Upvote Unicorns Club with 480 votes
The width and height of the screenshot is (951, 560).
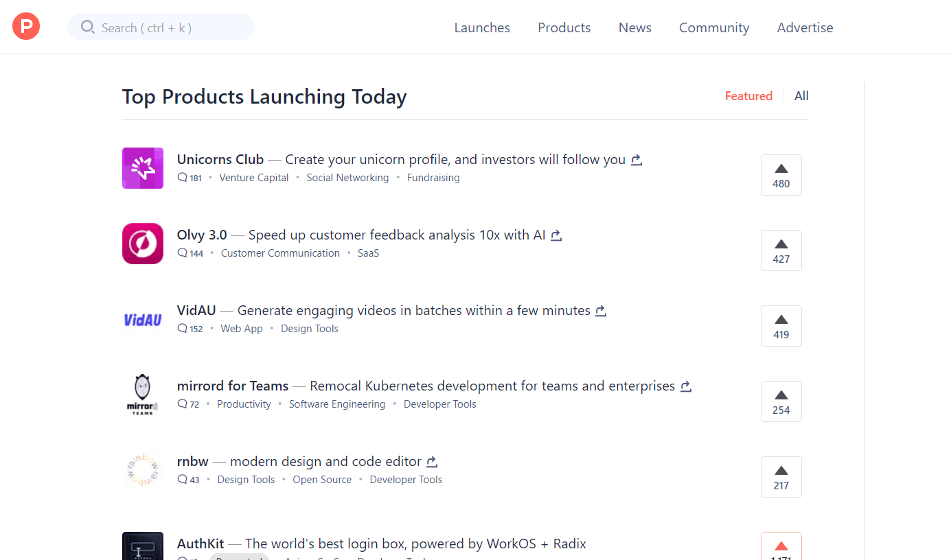pyautogui.click(x=781, y=175)
